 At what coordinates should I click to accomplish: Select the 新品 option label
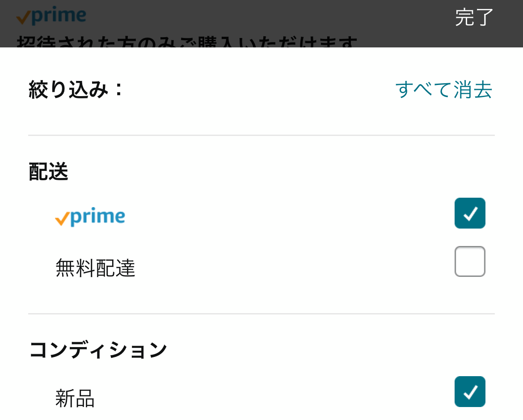[x=75, y=398]
